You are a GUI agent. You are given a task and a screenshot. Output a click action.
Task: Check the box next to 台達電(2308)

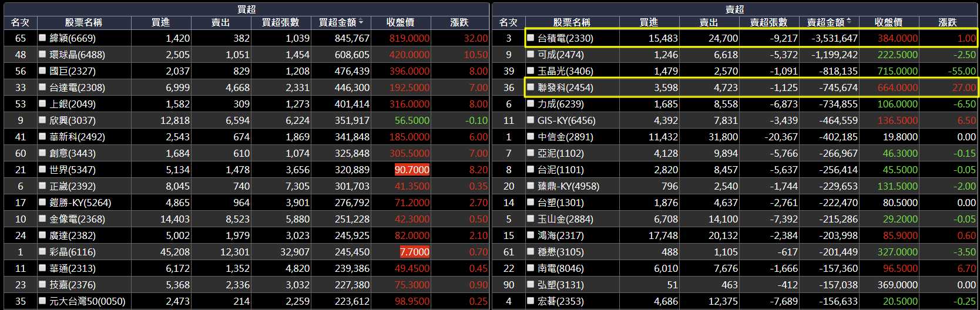(42, 87)
